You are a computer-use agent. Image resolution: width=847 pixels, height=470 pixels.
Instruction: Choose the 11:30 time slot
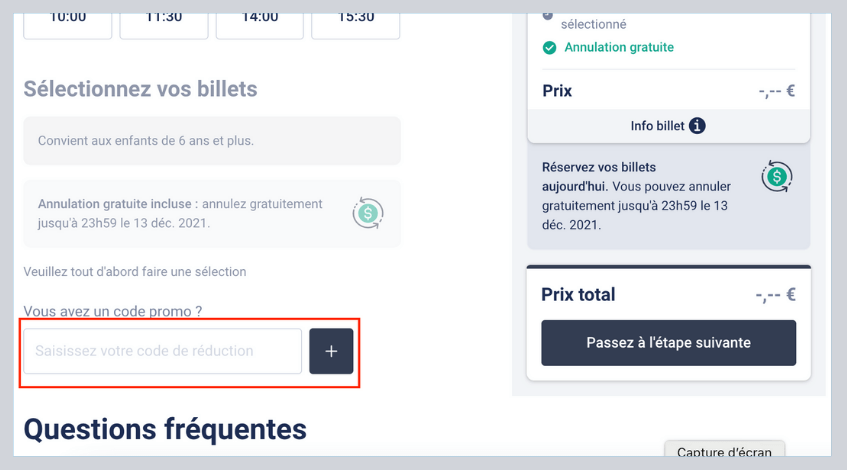tap(163, 18)
